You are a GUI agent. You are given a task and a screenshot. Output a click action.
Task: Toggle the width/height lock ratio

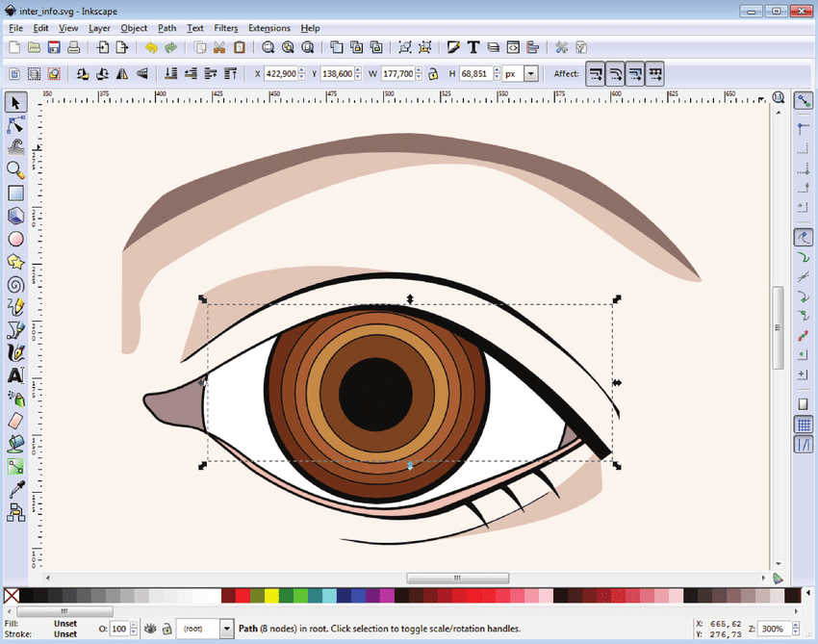433,74
